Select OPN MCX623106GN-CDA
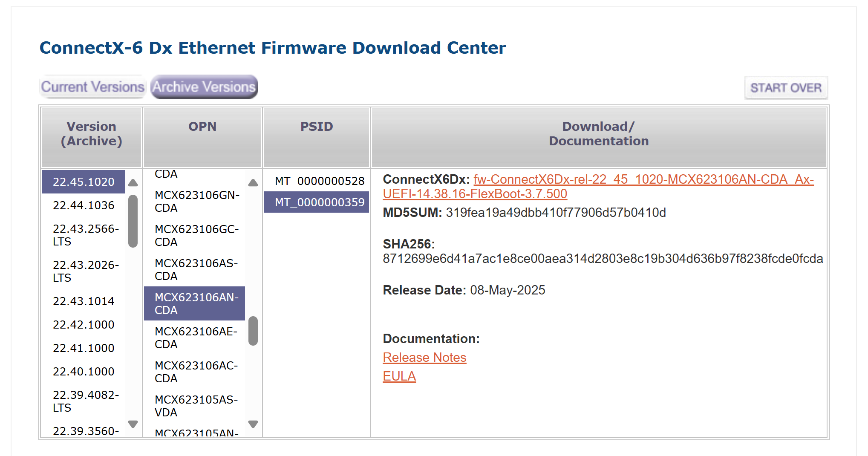868x456 pixels. point(197,202)
